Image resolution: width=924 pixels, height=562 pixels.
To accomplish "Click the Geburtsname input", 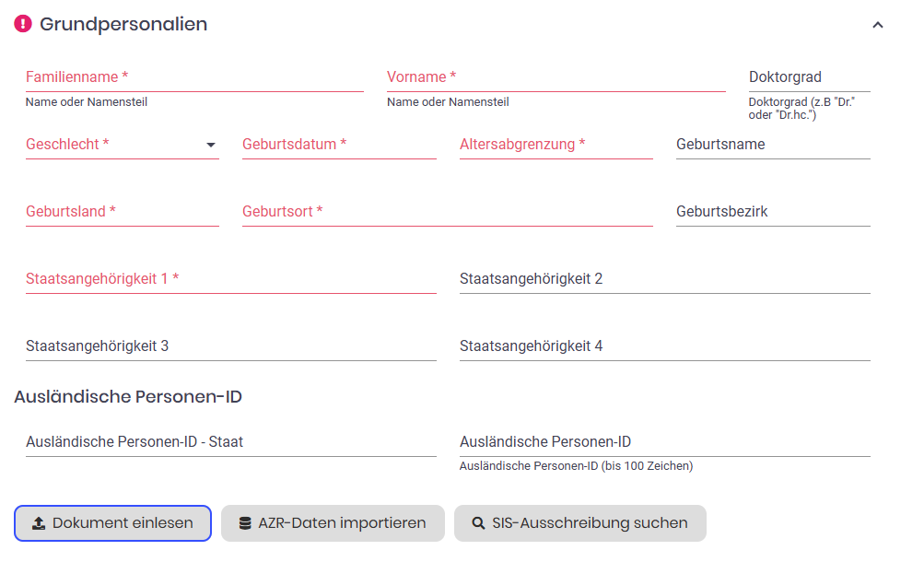I will pos(773,145).
